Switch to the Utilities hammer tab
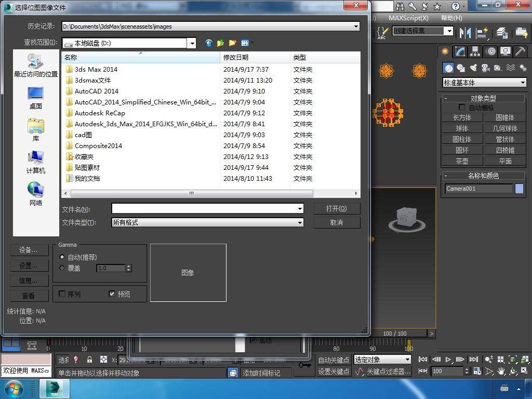The height and width of the screenshot is (399, 532). (520, 51)
